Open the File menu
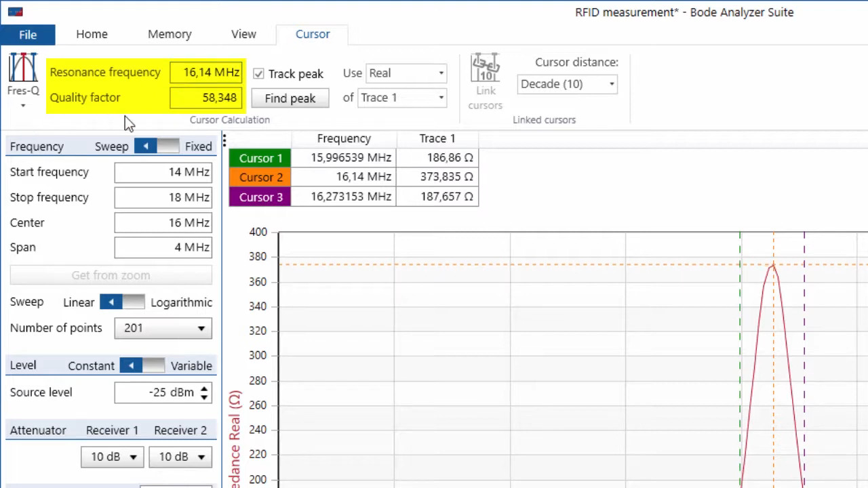This screenshot has width=868, height=488. [28, 35]
